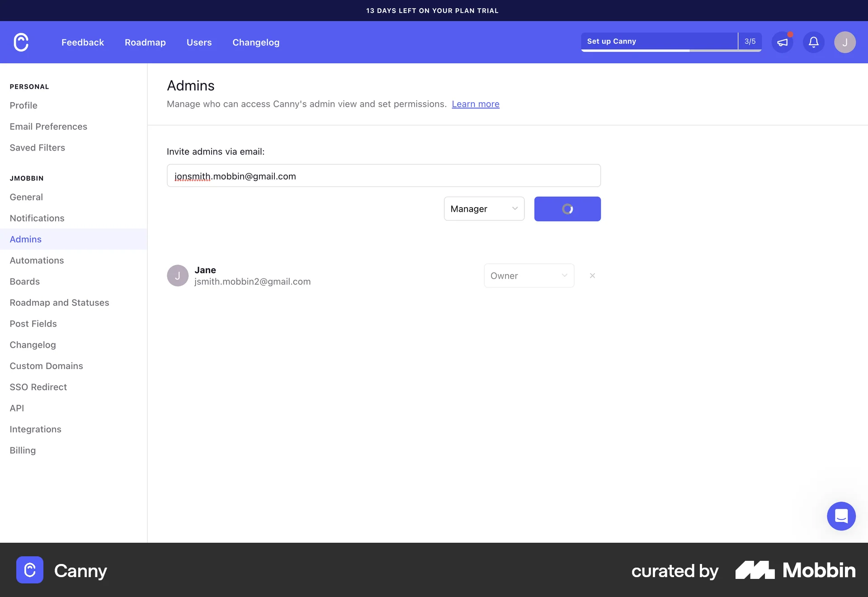The image size is (868, 597).
Task: Open the Learn more link
Action: coord(475,104)
